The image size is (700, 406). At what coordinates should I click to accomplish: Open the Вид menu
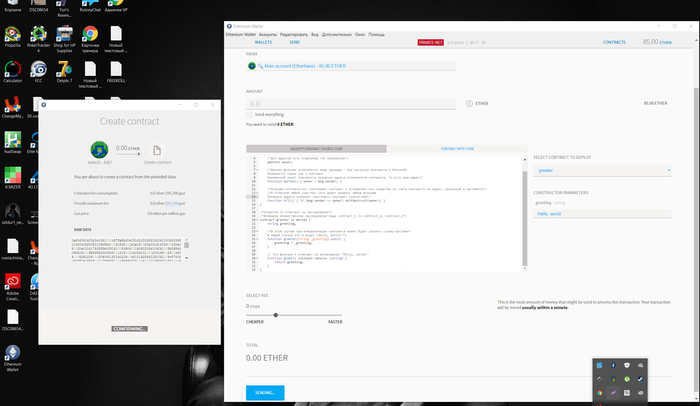pos(315,34)
